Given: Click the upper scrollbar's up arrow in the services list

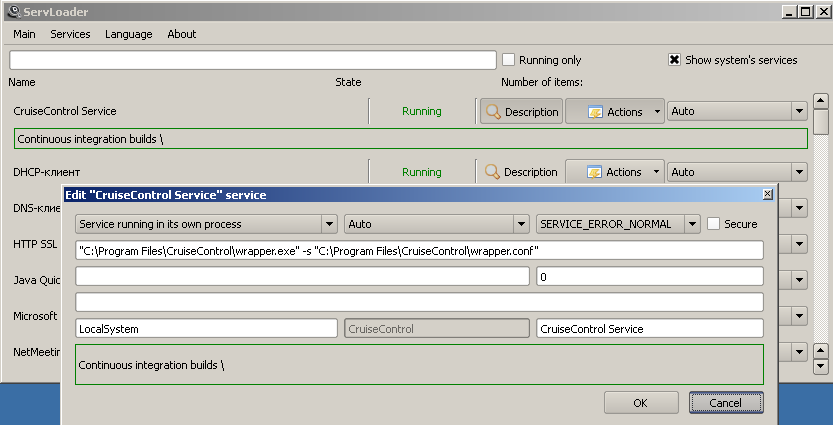Looking at the screenshot, I should (x=821, y=100).
